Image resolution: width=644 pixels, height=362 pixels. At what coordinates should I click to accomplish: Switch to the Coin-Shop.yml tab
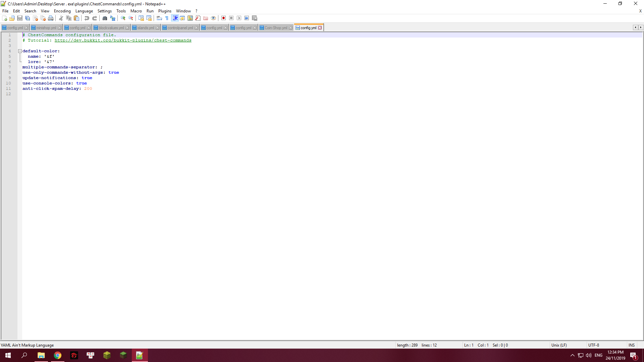276,28
